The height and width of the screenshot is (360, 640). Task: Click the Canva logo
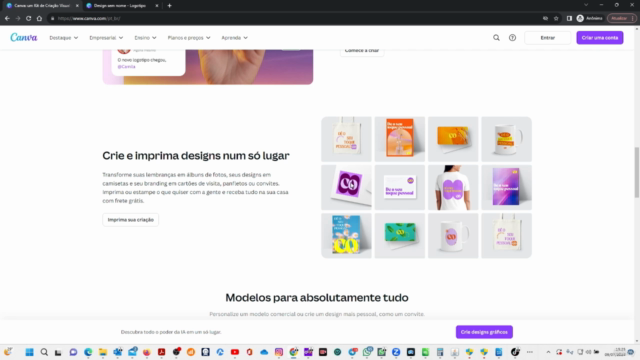coord(24,38)
